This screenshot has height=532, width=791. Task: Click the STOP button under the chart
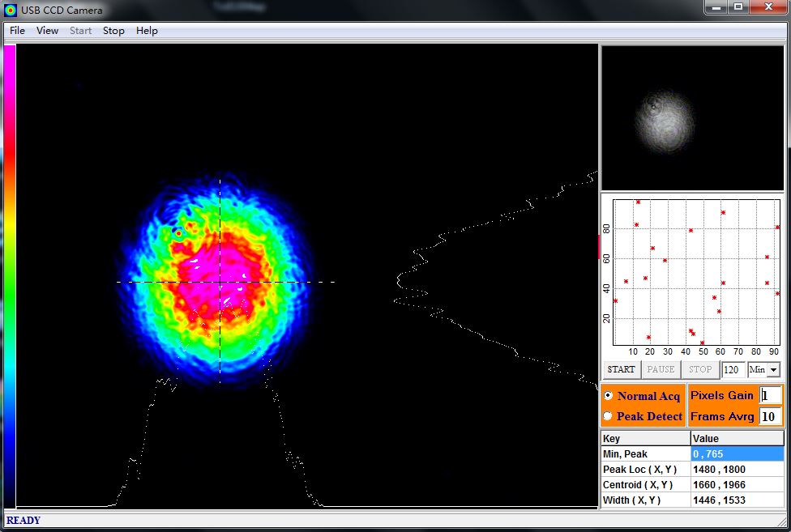700,369
